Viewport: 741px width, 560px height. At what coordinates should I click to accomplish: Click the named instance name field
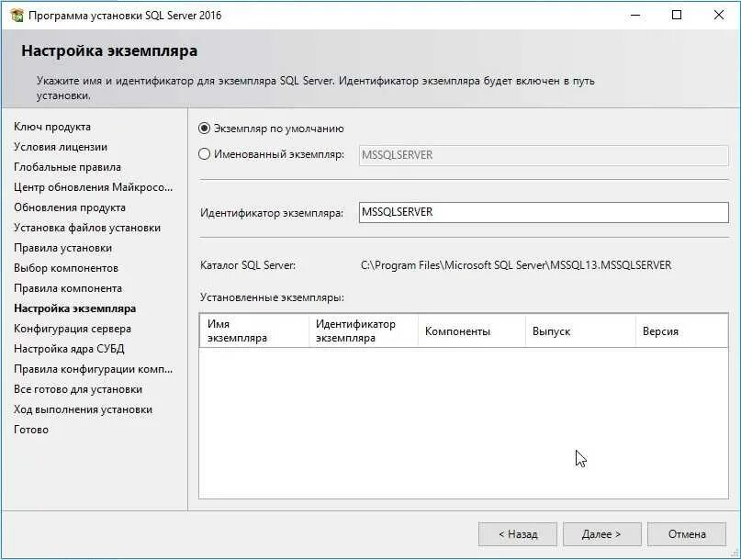pyautogui.click(x=544, y=155)
